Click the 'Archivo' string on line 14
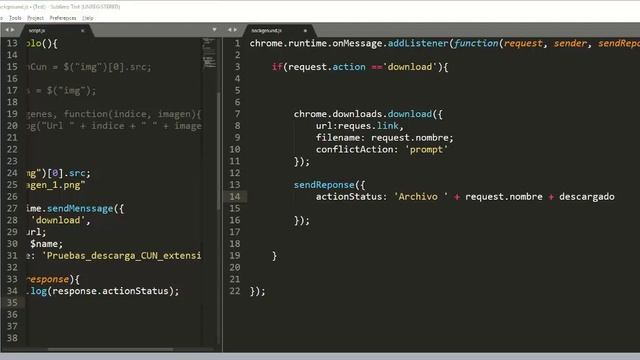 coord(420,197)
